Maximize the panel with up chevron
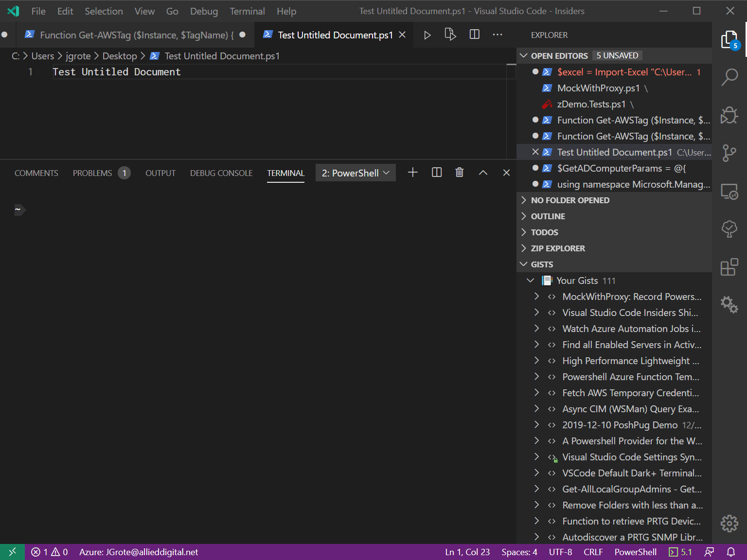This screenshot has height=560, width=747. point(483,173)
